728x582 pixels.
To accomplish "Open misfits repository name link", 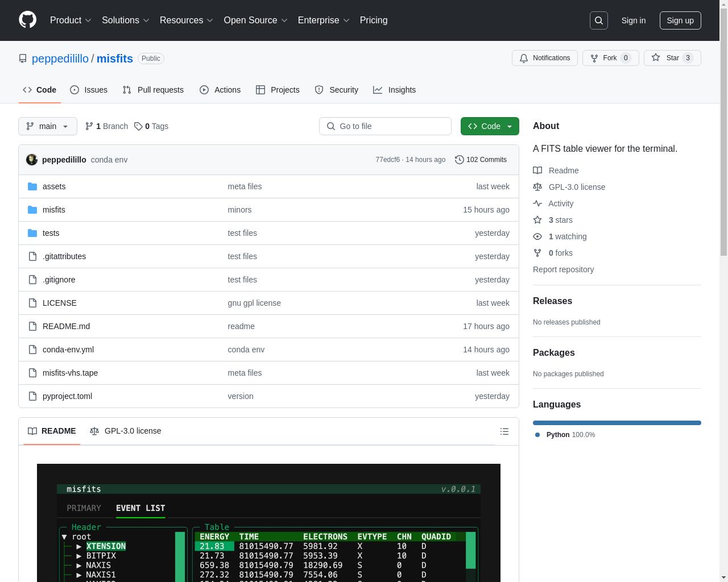I will 115,59.
